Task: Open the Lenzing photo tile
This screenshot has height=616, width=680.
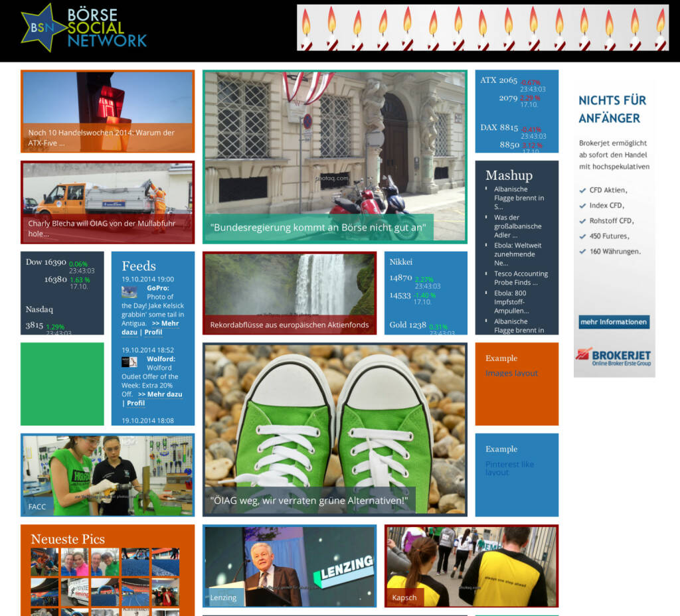Action: coord(289,566)
